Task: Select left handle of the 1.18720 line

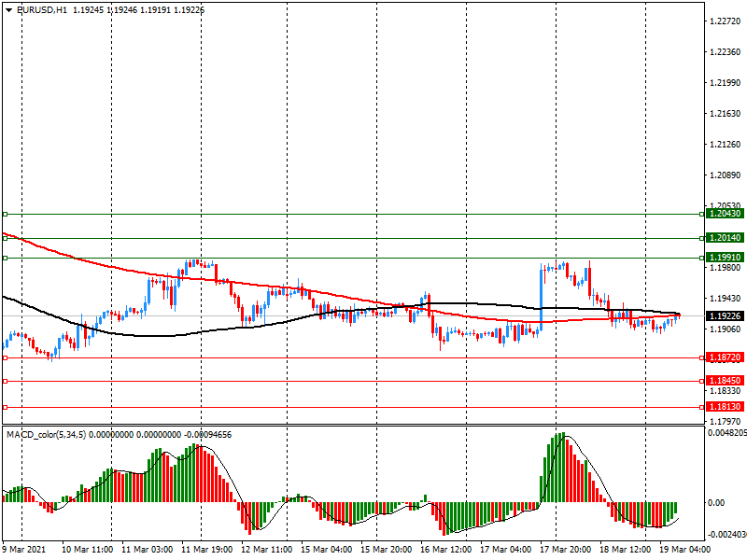Action: tap(6, 357)
